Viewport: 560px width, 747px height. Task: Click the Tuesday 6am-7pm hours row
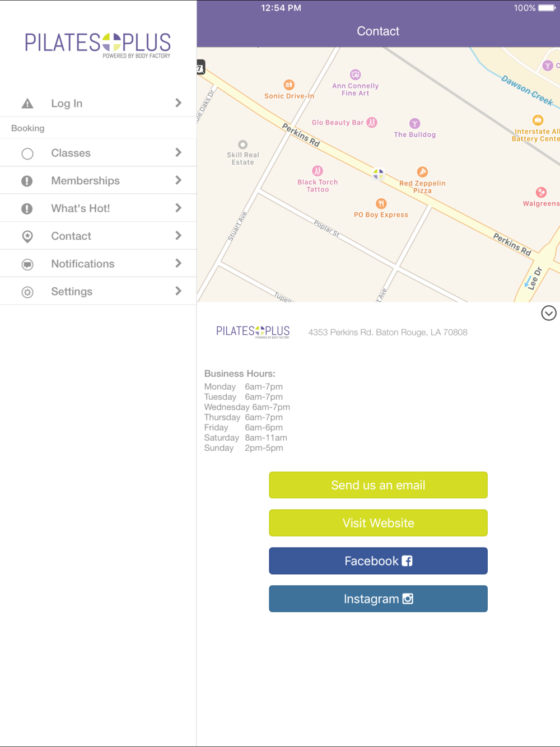click(244, 397)
